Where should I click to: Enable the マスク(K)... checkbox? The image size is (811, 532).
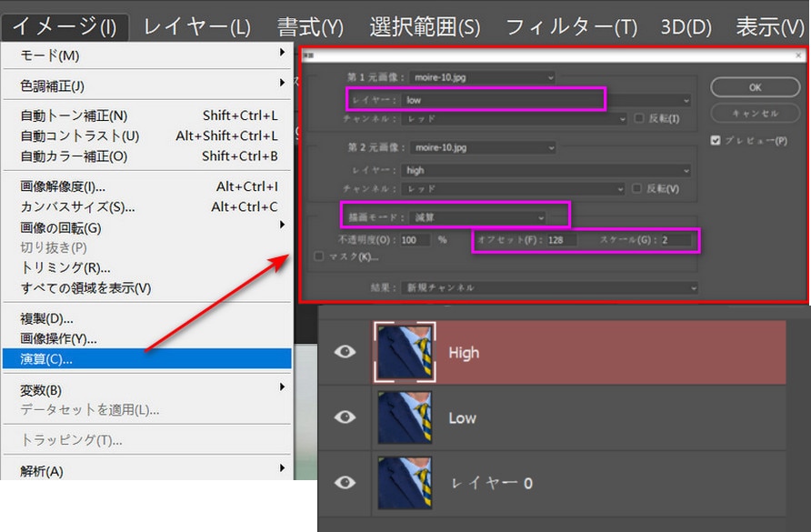click(x=319, y=256)
